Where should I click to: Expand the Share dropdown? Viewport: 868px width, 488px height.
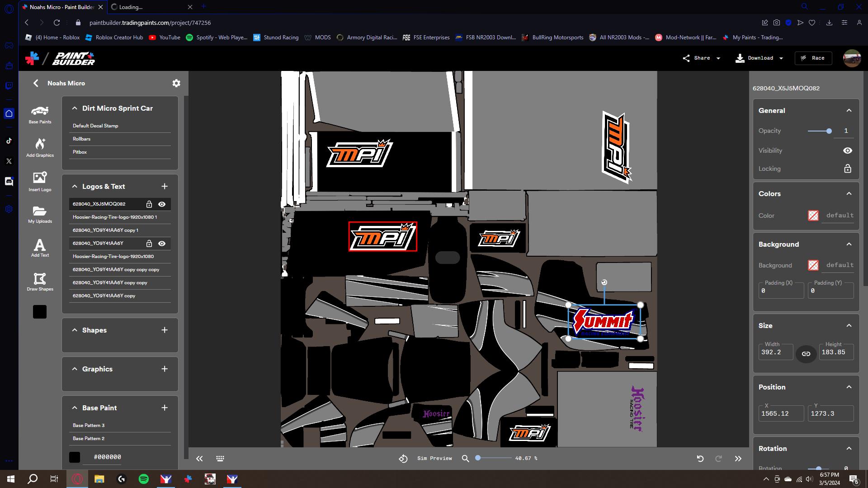[717, 58]
